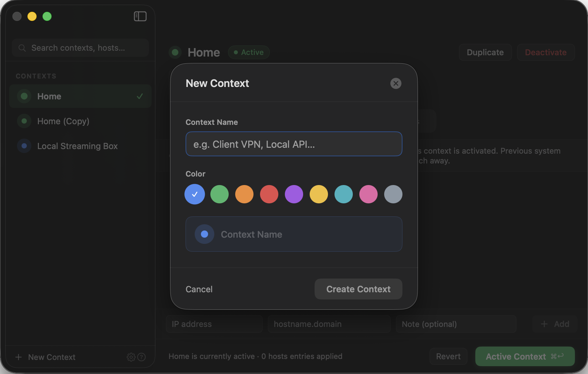Click the Add host entry button
The width and height of the screenshot is (588, 374).
coord(555,324)
